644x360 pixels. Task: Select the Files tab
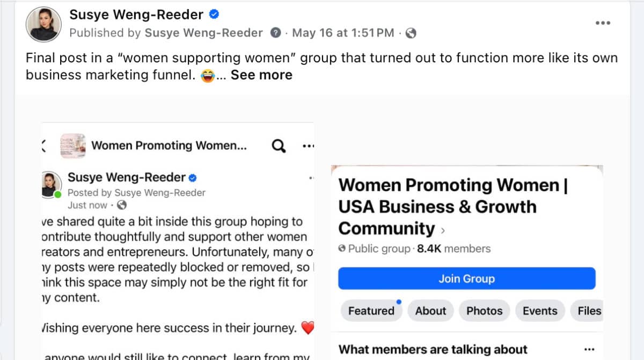click(x=588, y=311)
